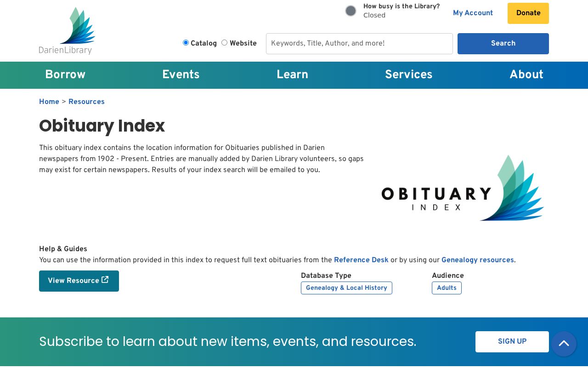Click the library busyness status indicator circle
This screenshot has width=588, height=368.
[351, 11]
